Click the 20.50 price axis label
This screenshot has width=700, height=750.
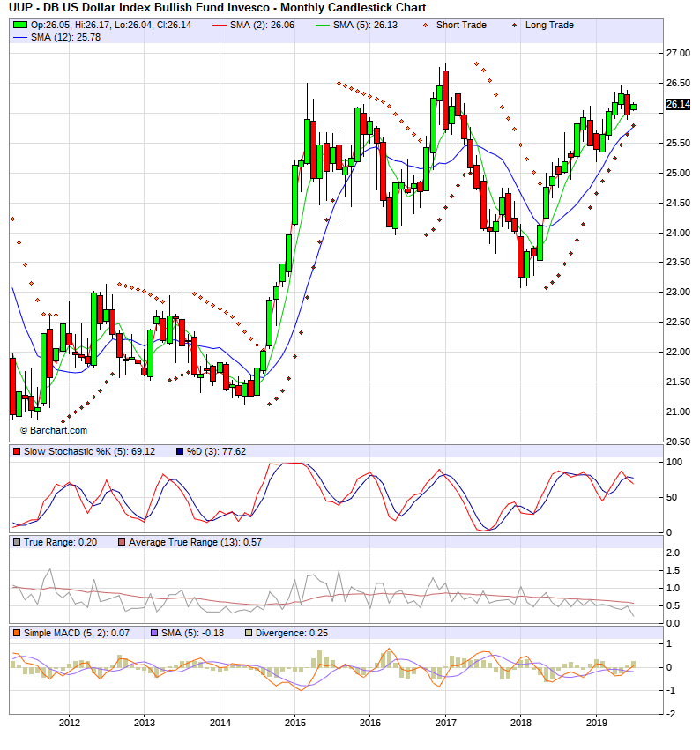(679, 442)
